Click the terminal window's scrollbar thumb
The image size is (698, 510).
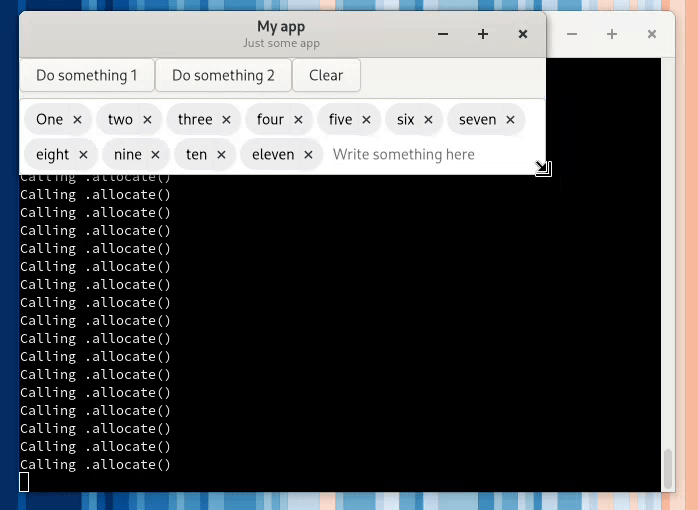point(668,466)
